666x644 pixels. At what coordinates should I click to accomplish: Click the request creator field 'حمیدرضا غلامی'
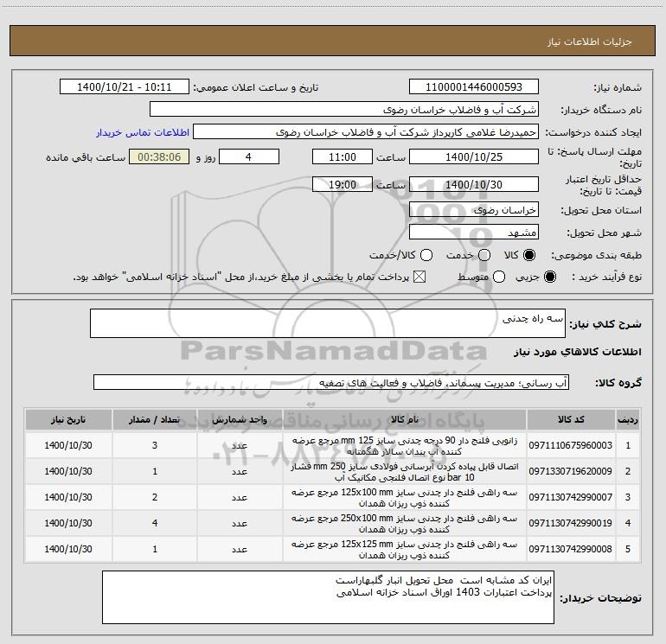tap(366, 132)
